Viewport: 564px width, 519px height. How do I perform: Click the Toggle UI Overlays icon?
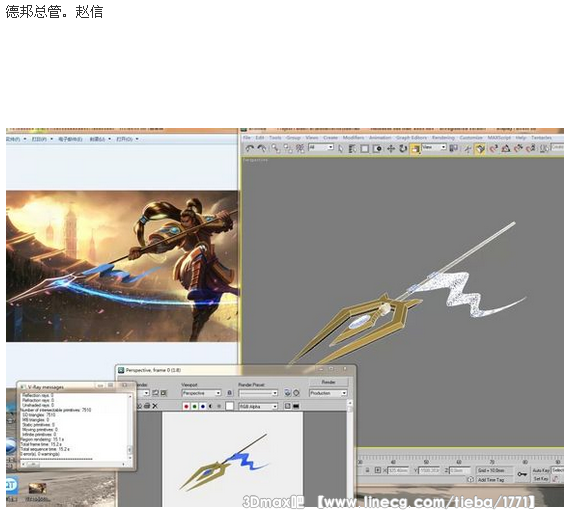[x=288, y=406]
